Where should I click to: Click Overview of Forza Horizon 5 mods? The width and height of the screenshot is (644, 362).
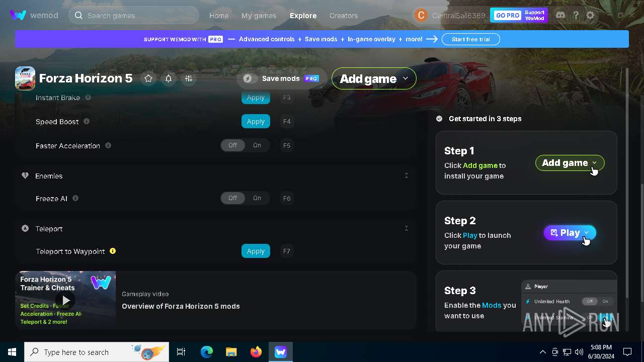coord(181,306)
